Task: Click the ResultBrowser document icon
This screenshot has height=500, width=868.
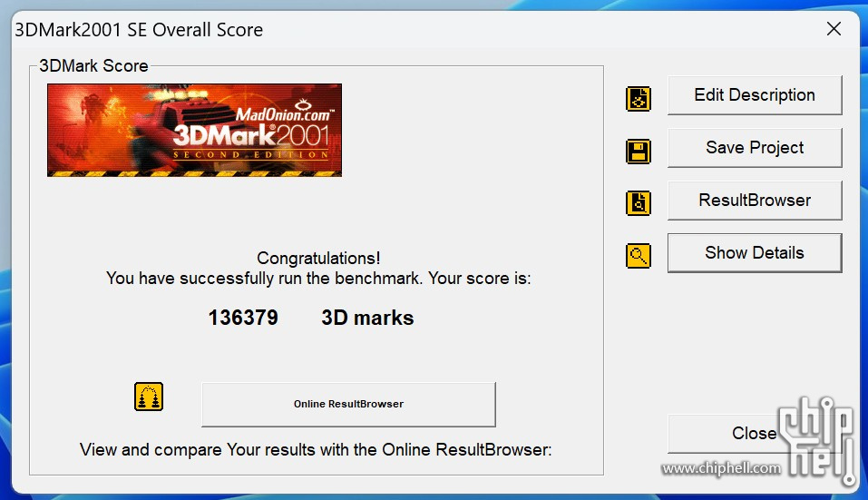Action: (639, 202)
